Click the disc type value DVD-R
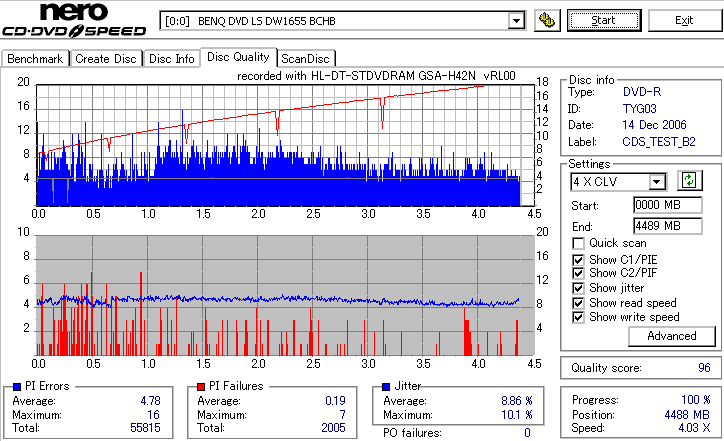Viewport: 724px width, 441px height. [642, 92]
